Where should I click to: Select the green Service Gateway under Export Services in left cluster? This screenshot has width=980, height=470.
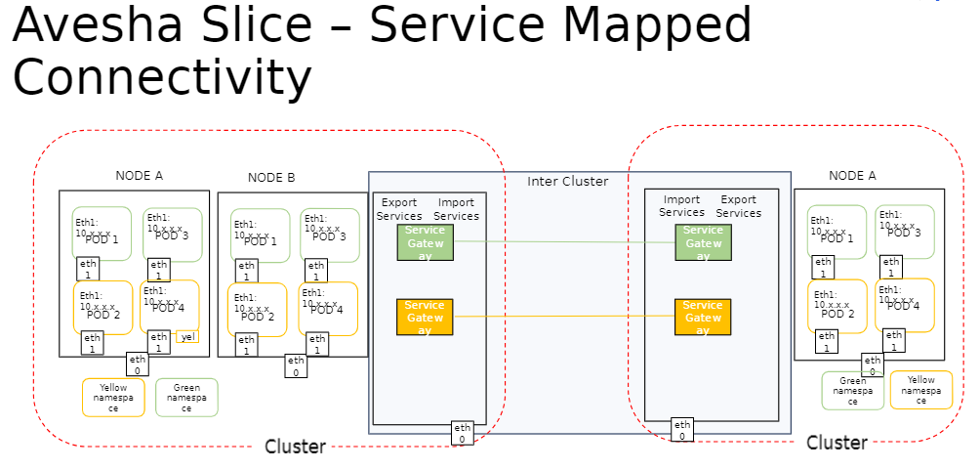click(425, 242)
